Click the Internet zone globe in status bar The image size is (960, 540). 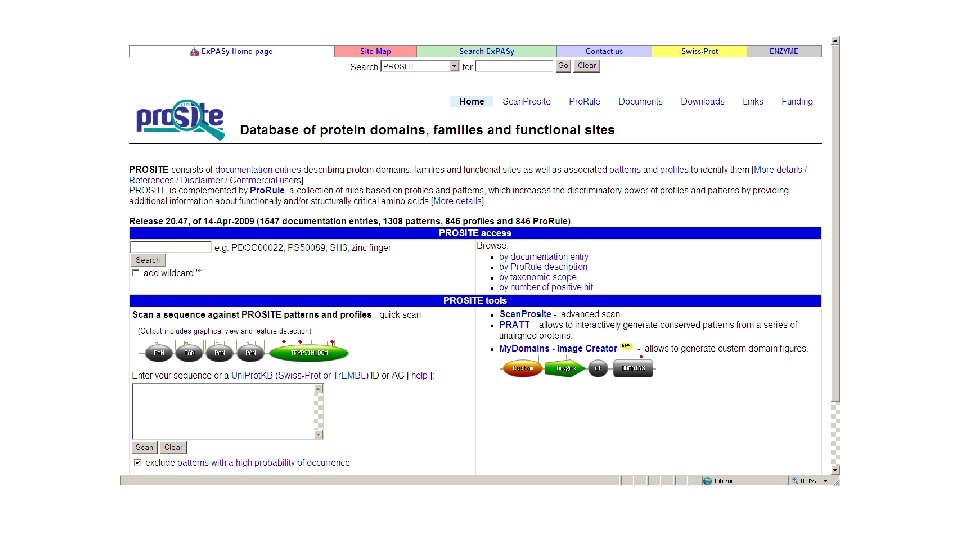[707, 481]
